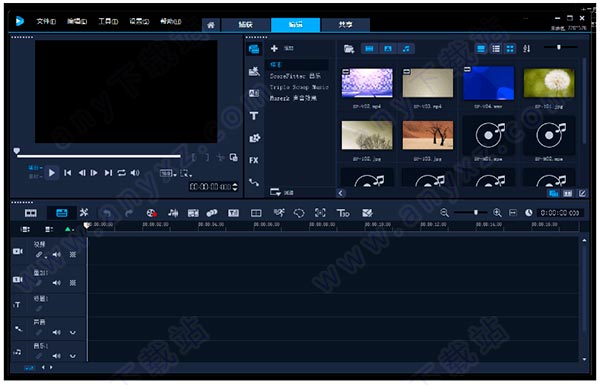The width and height of the screenshot is (600, 385).
Task: Open the preview aspect ratio dropdown
Action: pyautogui.click(x=168, y=173)
